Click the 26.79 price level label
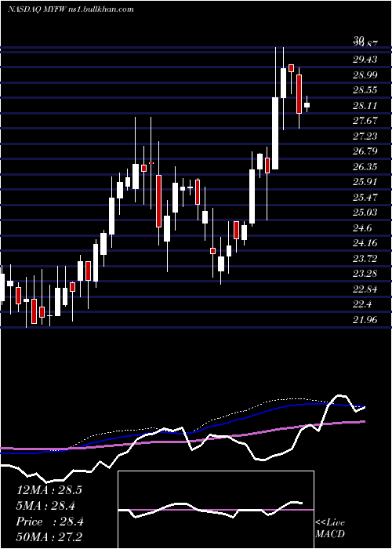 point(365,151)
